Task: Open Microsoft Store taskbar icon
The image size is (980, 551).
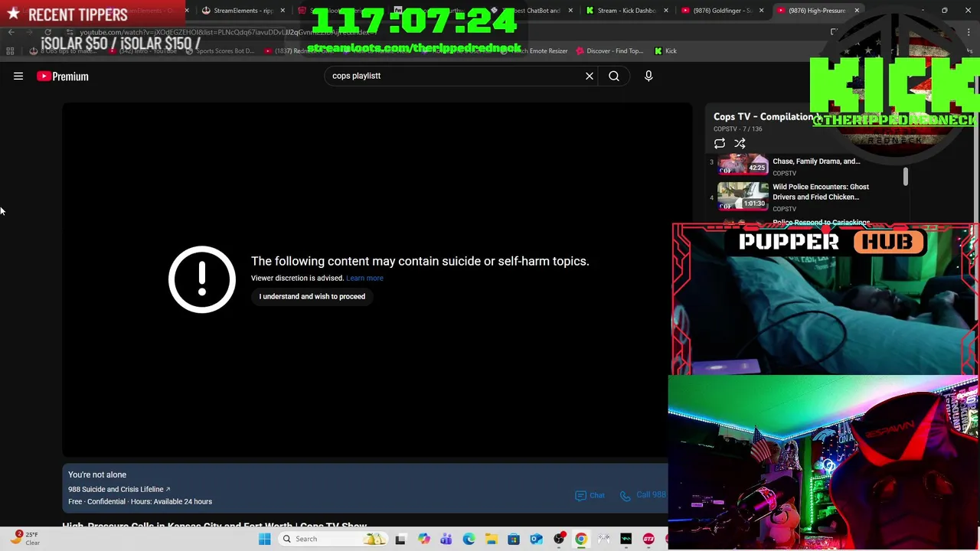Action: point(514,539)
